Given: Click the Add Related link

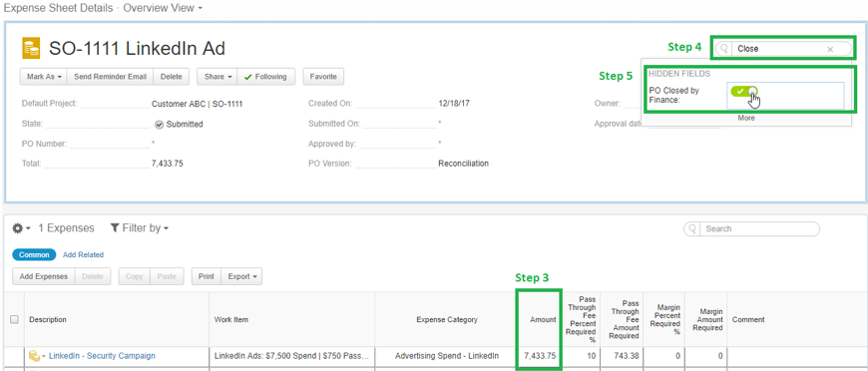Looking at the screenshot, I should pyautogui.click(x=83, y=254).
